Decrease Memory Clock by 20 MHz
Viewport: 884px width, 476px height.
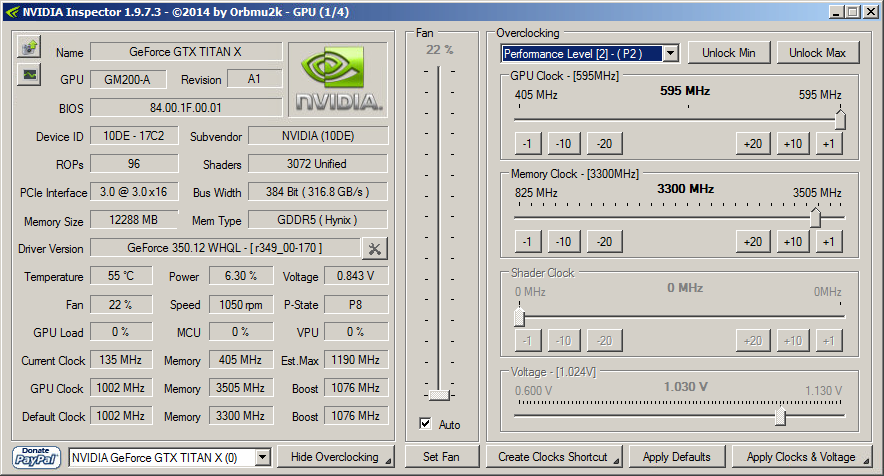[604, 242]
